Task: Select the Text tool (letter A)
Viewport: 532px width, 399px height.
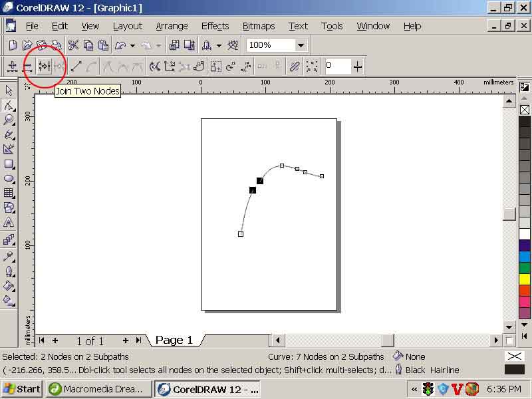Action: pyautogui.click(x=9, y=223)
